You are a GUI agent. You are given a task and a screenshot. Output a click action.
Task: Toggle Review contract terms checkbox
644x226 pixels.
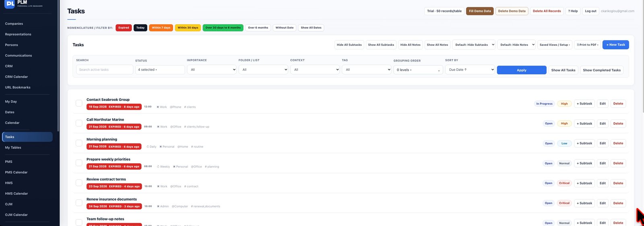(x=79, y=183)
